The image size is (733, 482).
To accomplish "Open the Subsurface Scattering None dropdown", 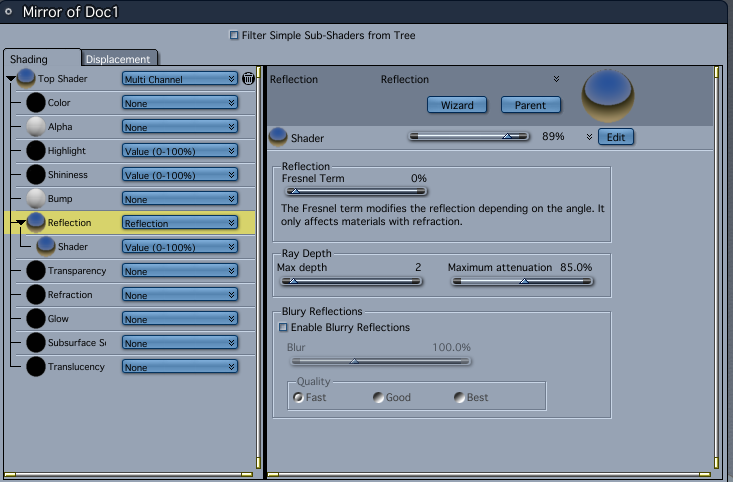I will point(180,343).
